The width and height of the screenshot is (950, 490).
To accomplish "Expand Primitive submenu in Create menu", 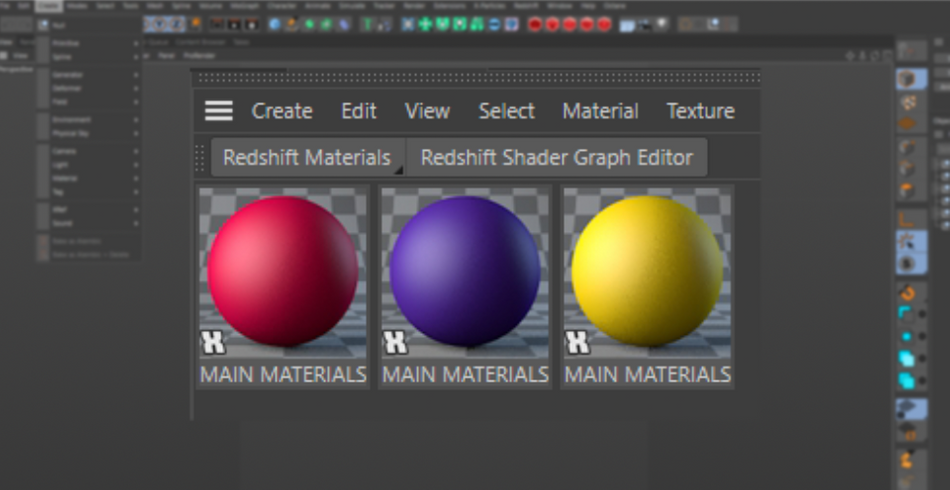I will (88, 44).
